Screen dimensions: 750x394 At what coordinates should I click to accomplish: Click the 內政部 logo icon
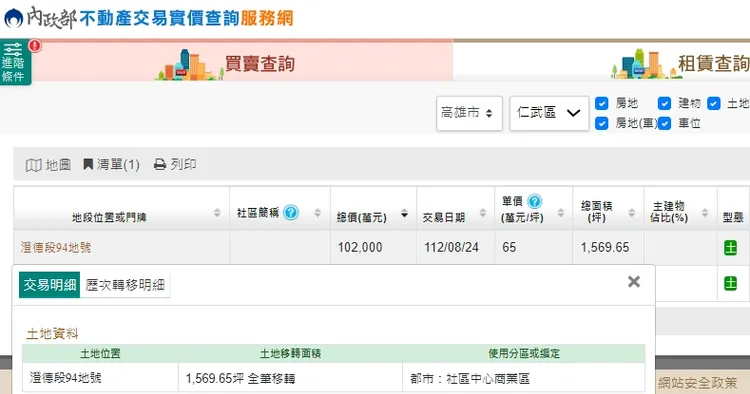pos(13,18)
